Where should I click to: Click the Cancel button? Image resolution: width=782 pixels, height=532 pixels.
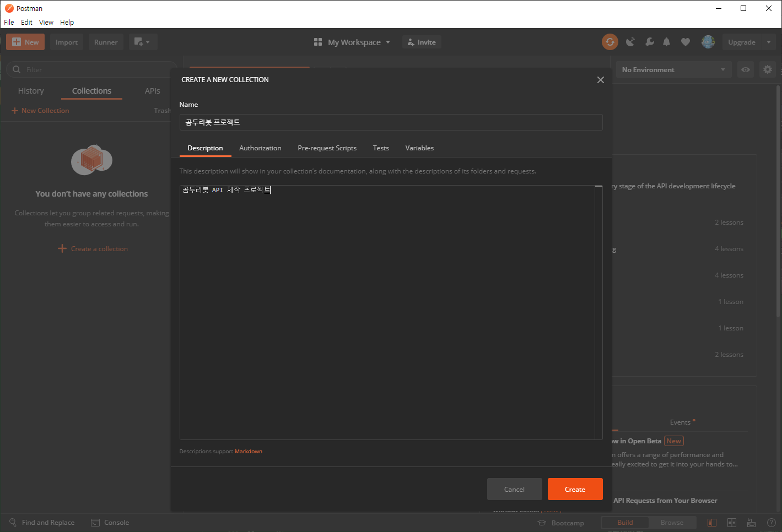coord(514,489)
